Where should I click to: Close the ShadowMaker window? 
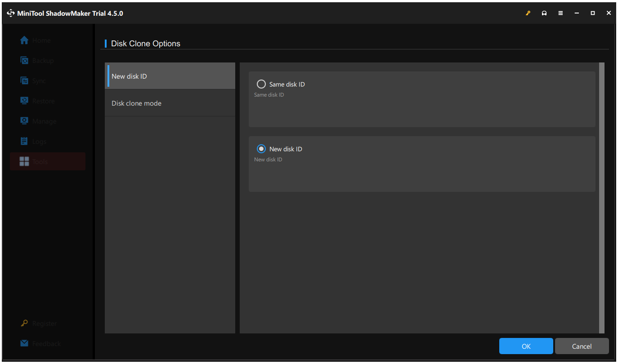pos(609,13)
